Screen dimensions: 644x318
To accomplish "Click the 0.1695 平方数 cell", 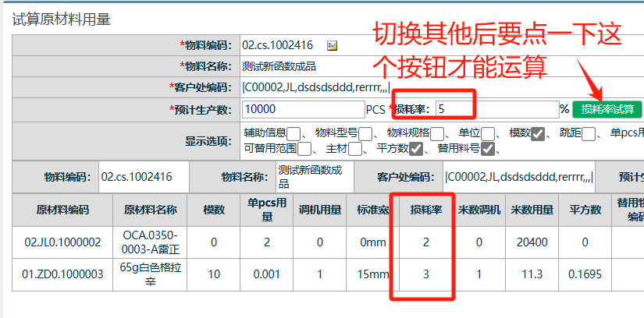I will tap(585, 274).
